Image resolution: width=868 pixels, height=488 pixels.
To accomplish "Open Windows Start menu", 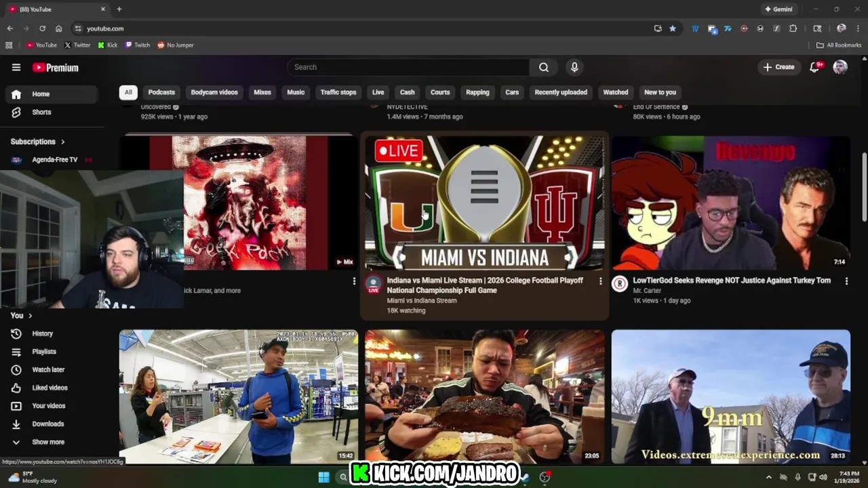I will 323,477.
